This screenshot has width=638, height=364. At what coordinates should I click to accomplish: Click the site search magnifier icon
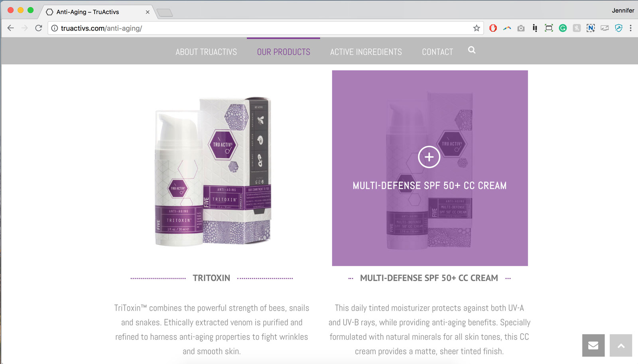coord(472,50)
